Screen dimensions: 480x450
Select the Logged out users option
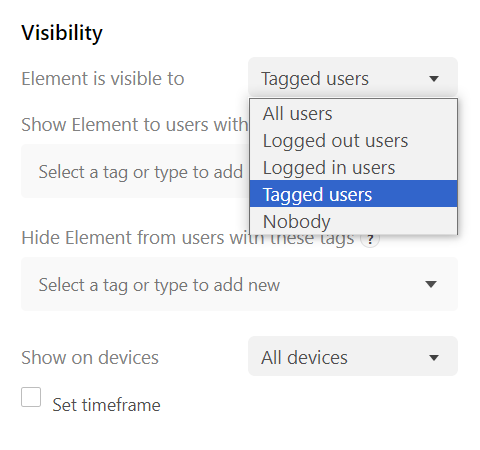point(353,140)
